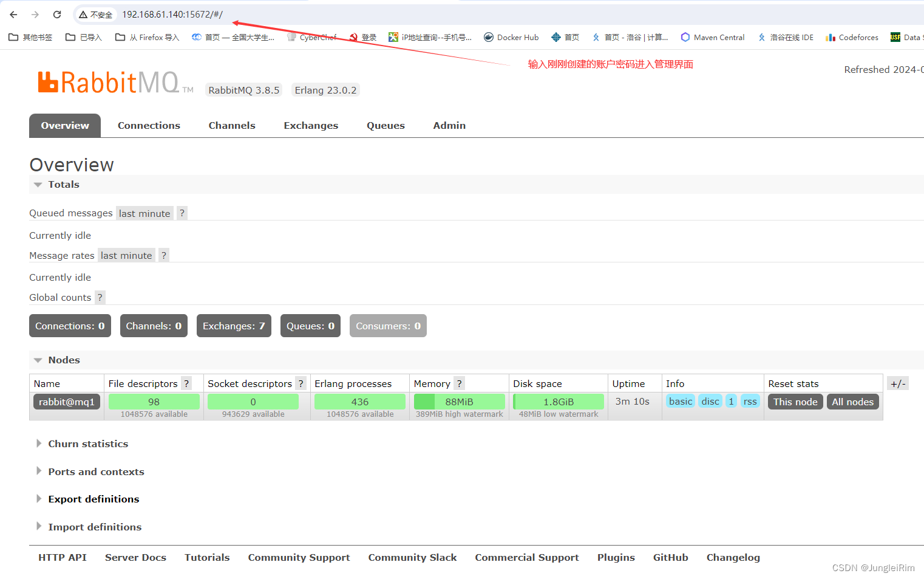Image resolution: width=924 pixels, height=579 pixels.
Task: Open the Codeforces bookmark
Action: [852, 37]
